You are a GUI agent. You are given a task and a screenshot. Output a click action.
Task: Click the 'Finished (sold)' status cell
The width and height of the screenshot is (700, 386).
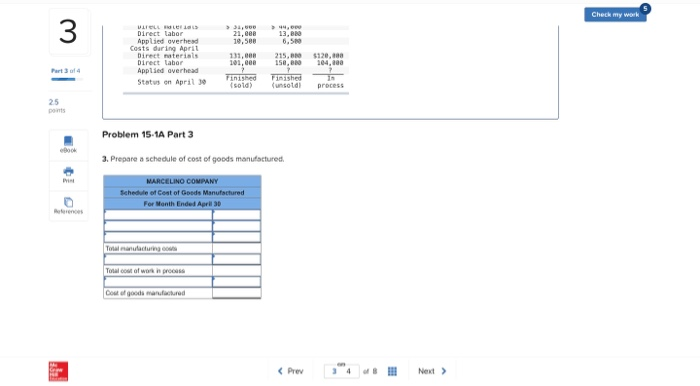(241, 82)
